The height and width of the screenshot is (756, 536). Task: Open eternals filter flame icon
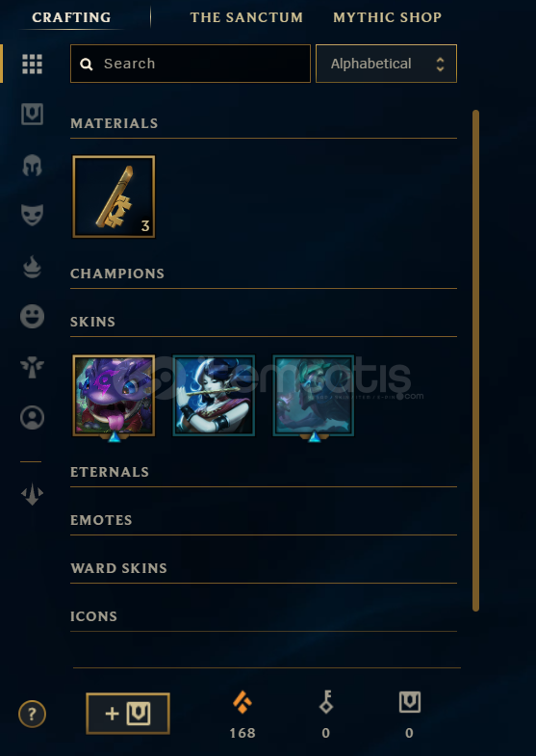pyautogui.click(x=33, y=267)
